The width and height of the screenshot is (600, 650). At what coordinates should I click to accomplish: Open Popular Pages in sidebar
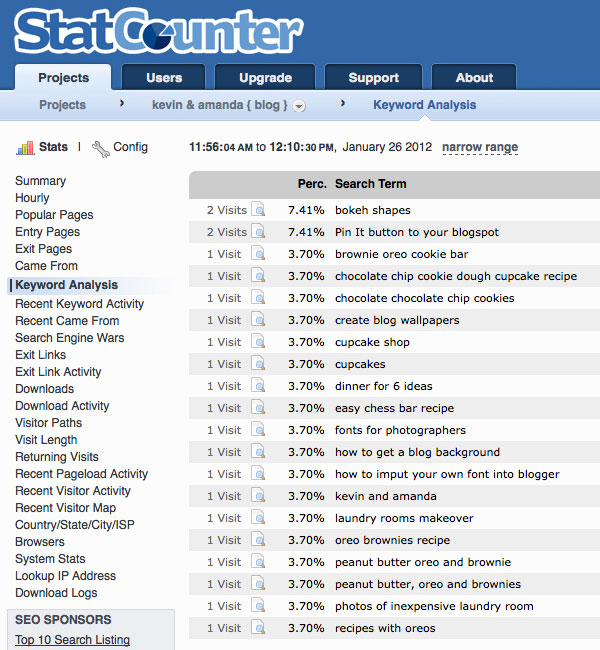(54, 215)
